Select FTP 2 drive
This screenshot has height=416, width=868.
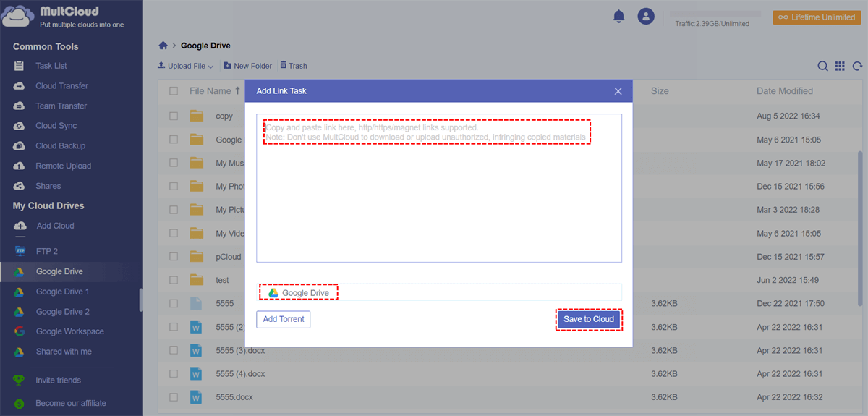point(46,251)
